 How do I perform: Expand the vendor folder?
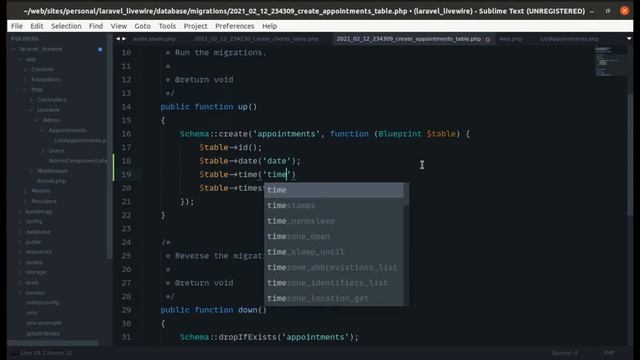tap(20, 293)
